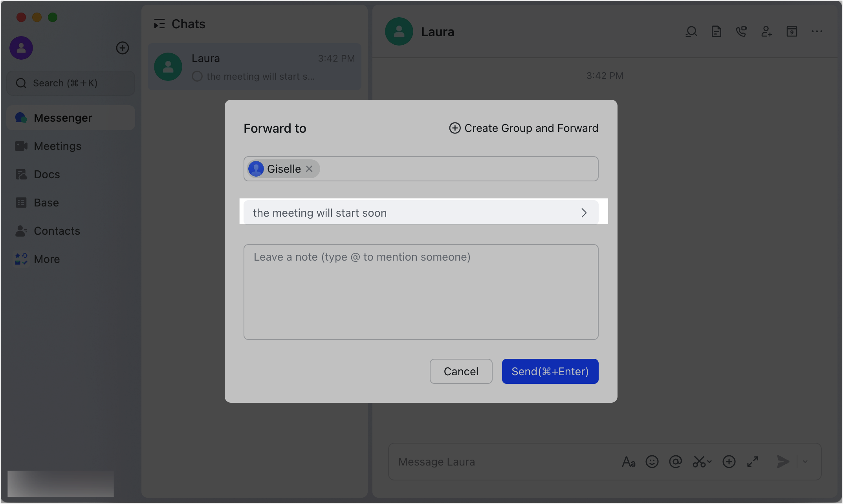Screen dimensions: 843x504
Task: Remove Giselle from the recipients
Action: pyautogui.click(x=309, y=169)
